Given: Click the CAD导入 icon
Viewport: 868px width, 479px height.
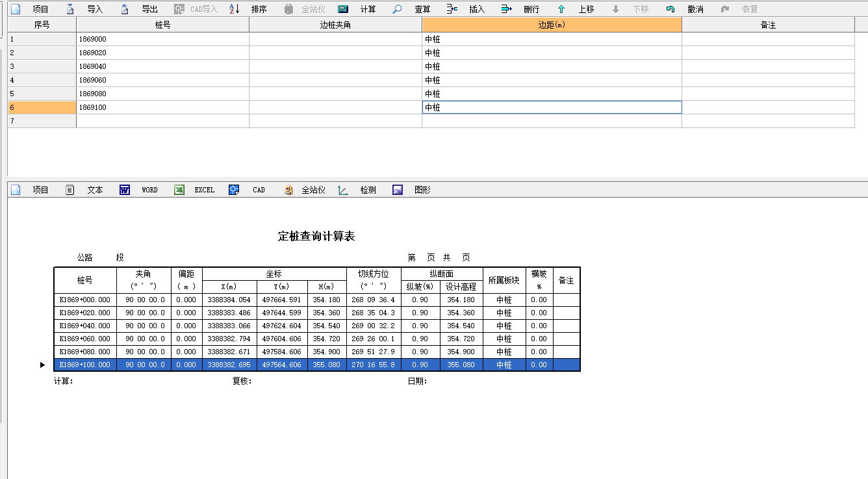Looking at the screenshot, I should pos(179,9).
